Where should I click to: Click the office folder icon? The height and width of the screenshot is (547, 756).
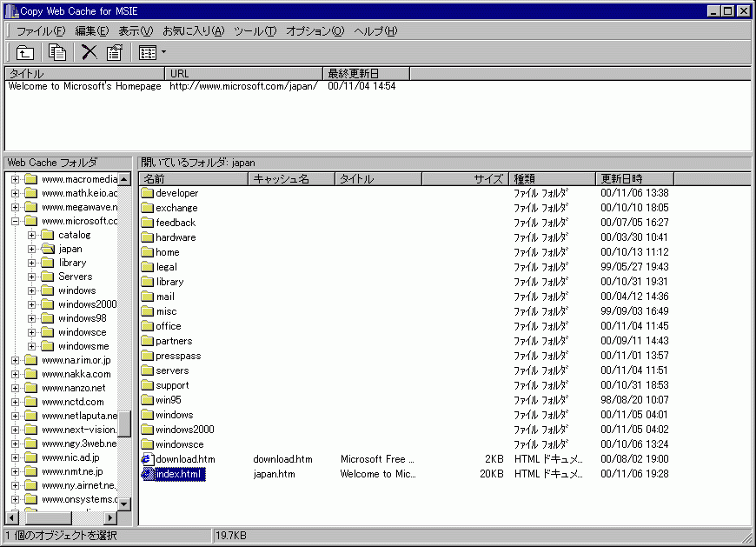pos(147,327)
